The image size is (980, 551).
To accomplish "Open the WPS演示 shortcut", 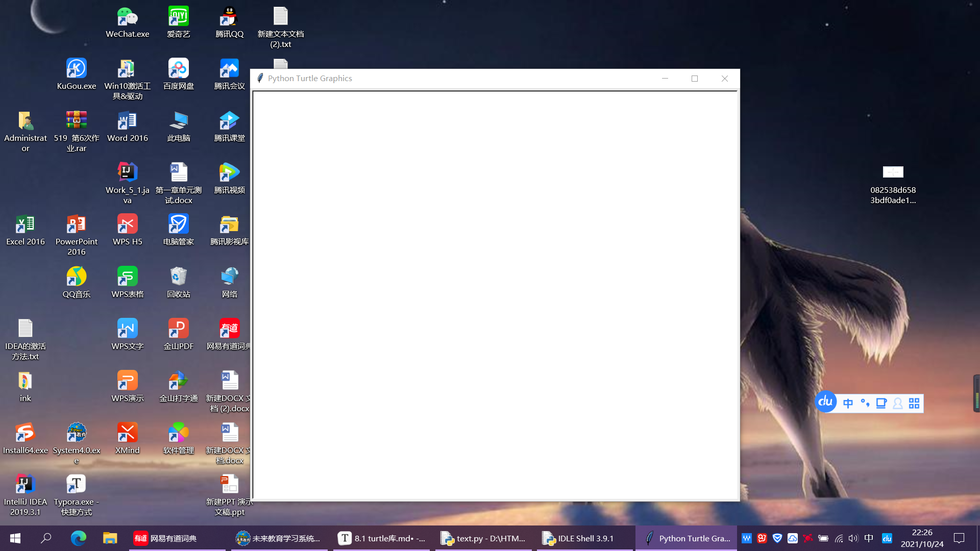I will click(127, 387).
